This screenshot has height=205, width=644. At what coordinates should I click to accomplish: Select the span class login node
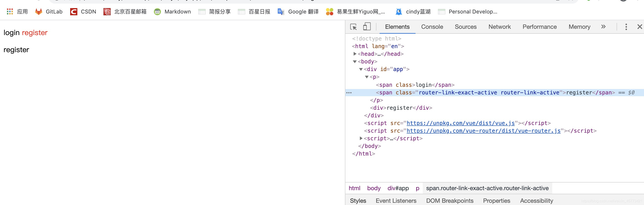415,85
